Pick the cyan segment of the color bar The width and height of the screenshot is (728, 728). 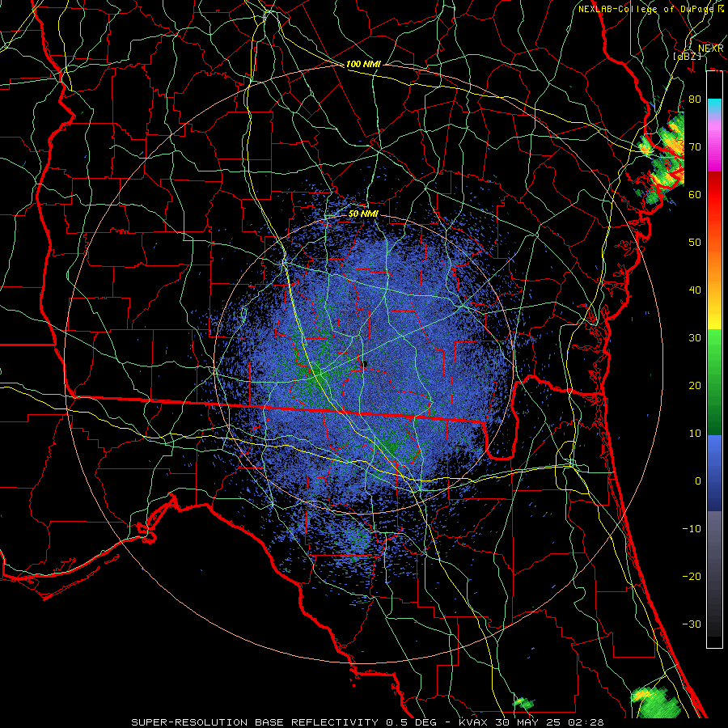tap(714, 107)
